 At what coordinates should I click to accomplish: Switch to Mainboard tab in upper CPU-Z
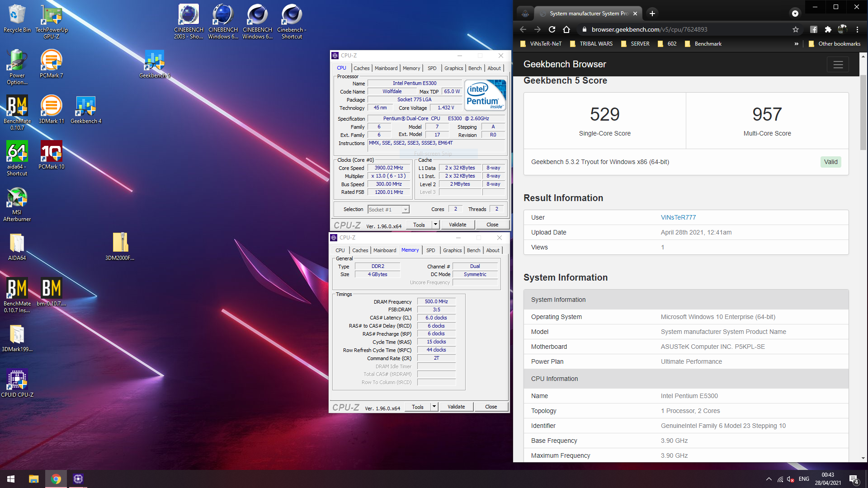tap(386, 68)
